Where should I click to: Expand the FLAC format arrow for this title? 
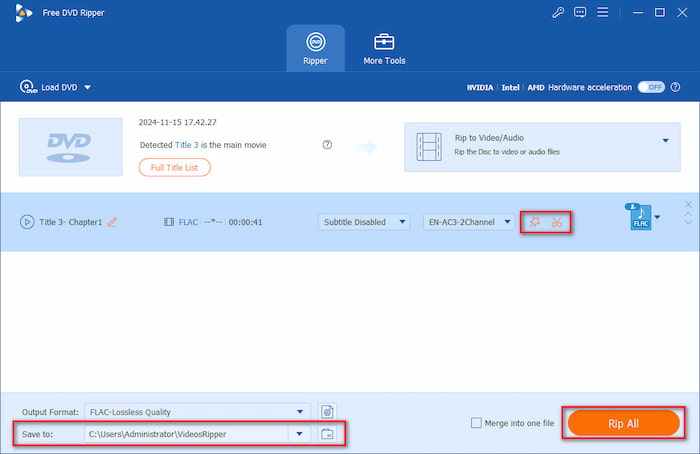coord(657,217)
